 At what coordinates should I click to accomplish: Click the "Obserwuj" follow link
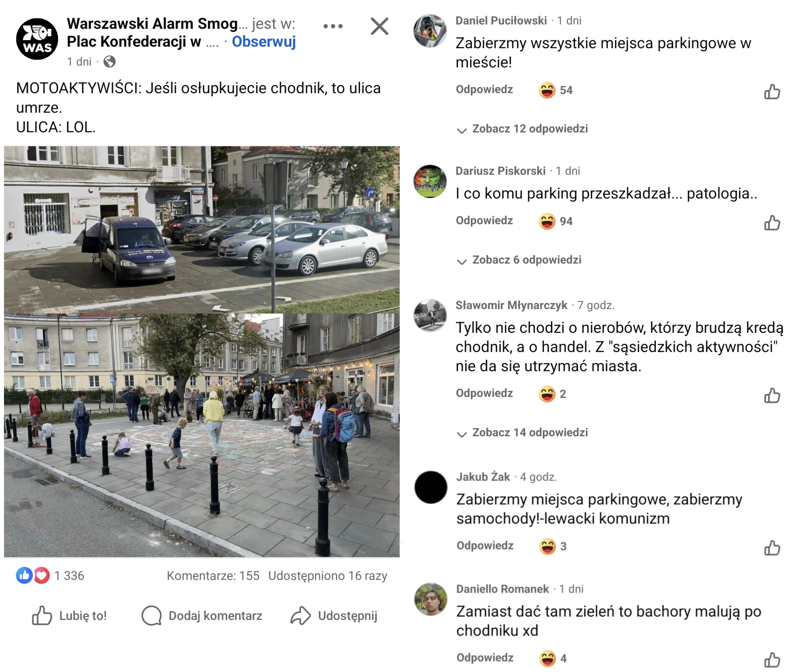[x=264, y=42]
